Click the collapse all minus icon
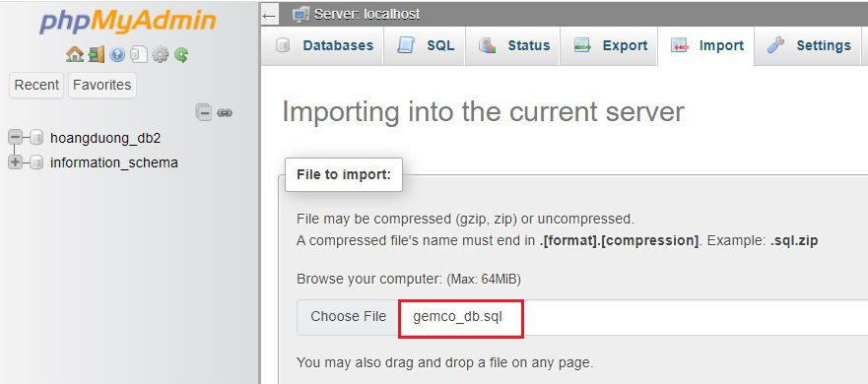The image size is (868, 384). click(204, 113)
